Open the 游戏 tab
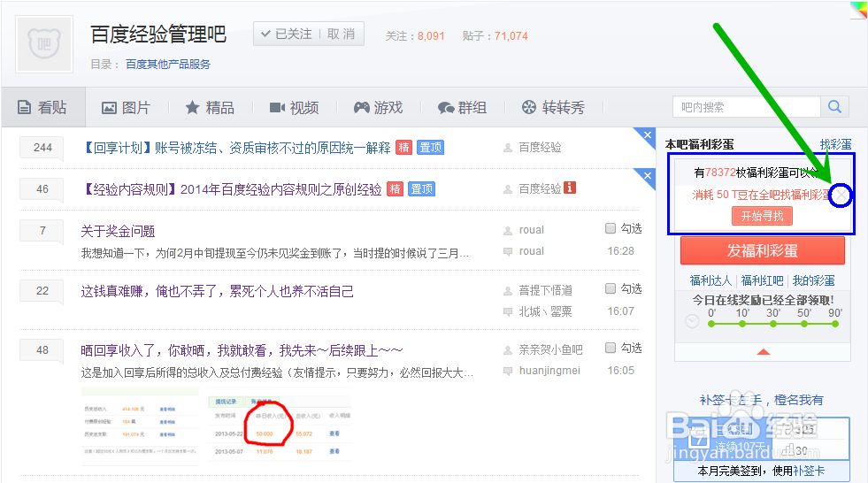This screenshot has width=868, height=483. point(378,107)
